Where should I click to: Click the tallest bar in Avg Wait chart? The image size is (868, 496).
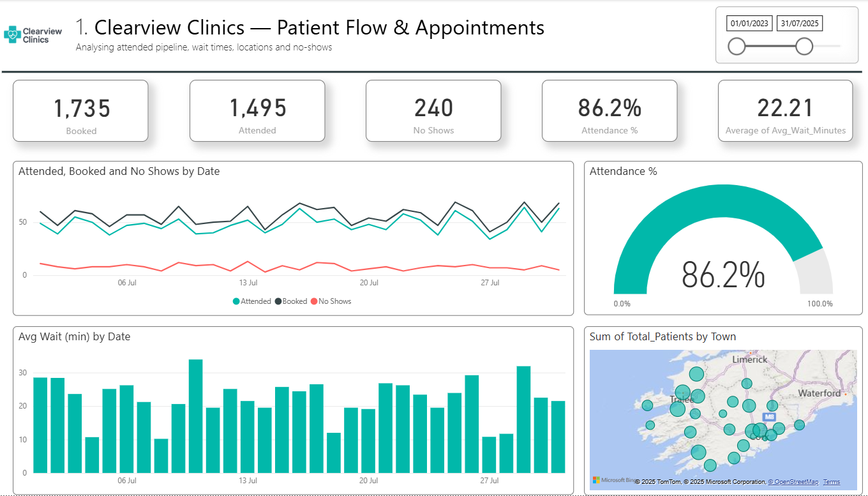point(197,415)
